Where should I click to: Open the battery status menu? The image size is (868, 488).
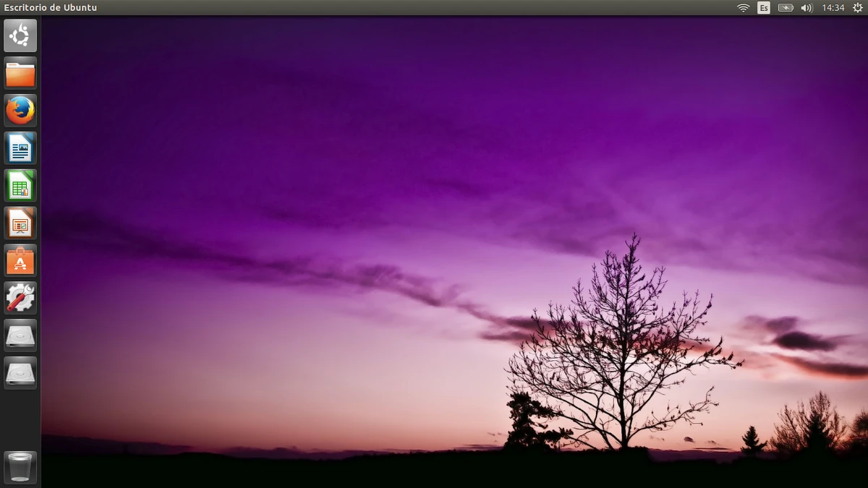[785, 7]
